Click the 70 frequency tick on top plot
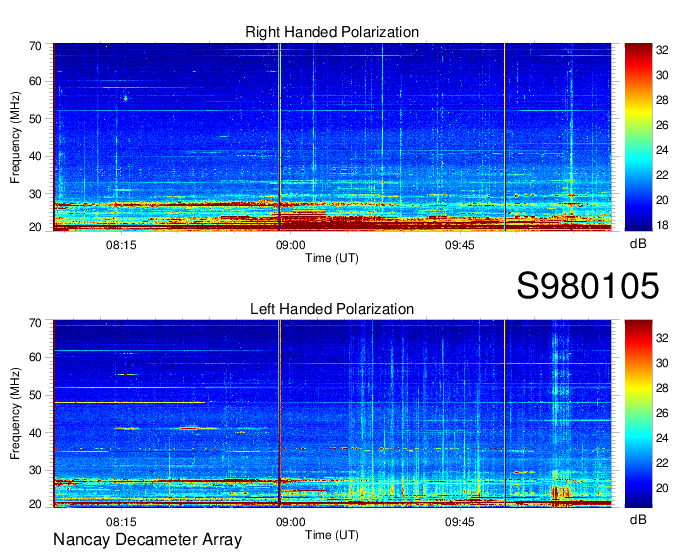Viewport: 680px width, 552px height. pyautogui.click(x=35, y=46)
